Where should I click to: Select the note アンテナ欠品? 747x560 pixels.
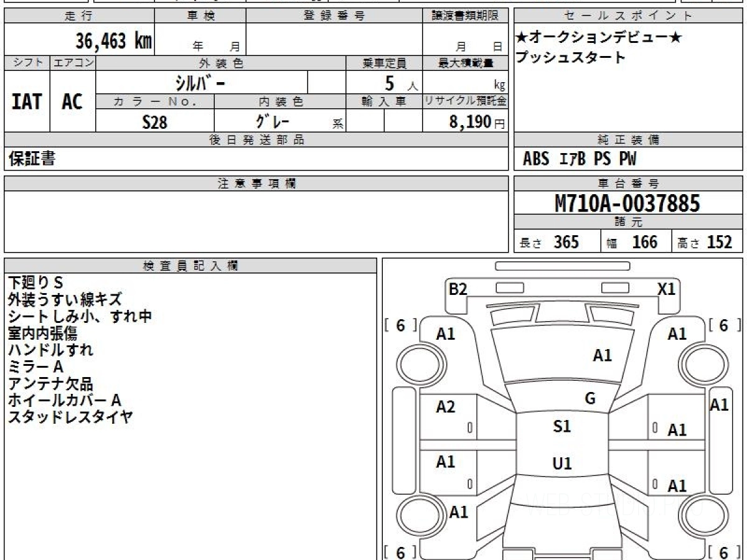(x=50, y=384)
